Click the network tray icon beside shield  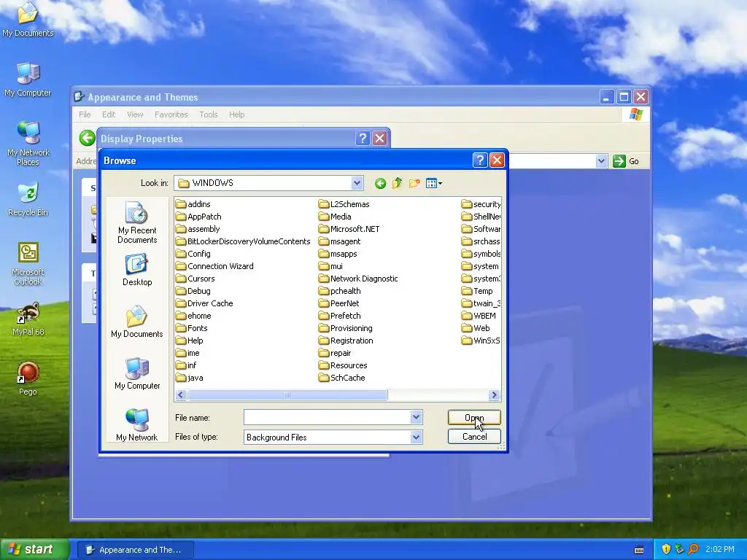point(680,549)
